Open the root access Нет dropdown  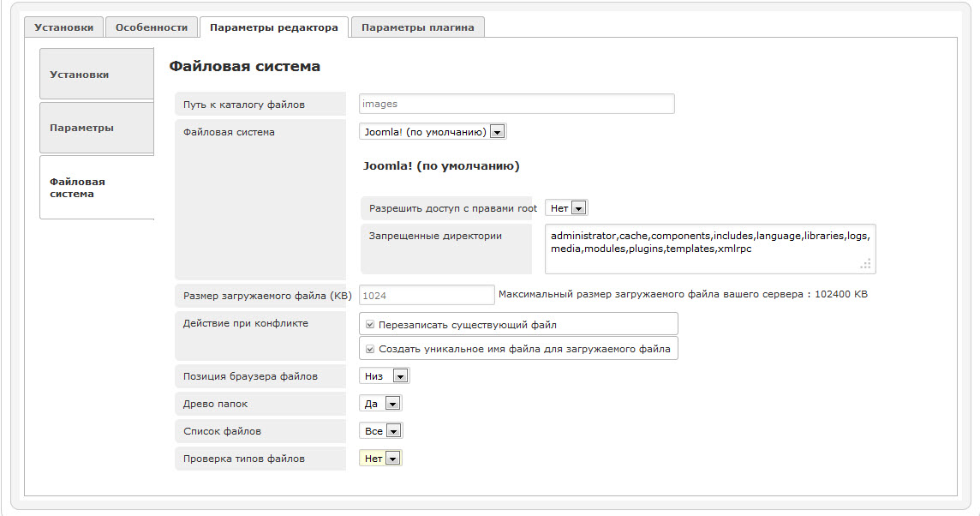coord(566,208)
